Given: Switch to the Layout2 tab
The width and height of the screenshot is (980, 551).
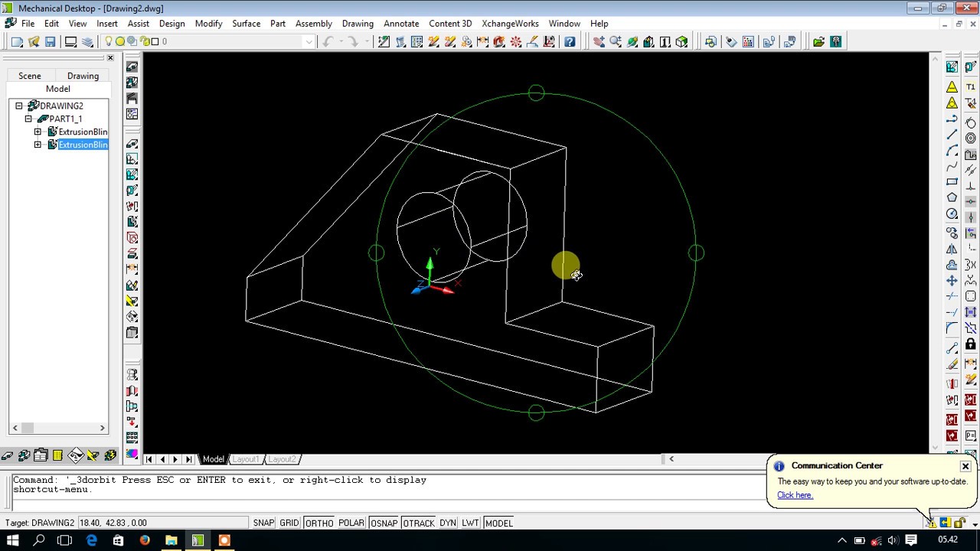Looking at the screenshot, I should 281,459.
